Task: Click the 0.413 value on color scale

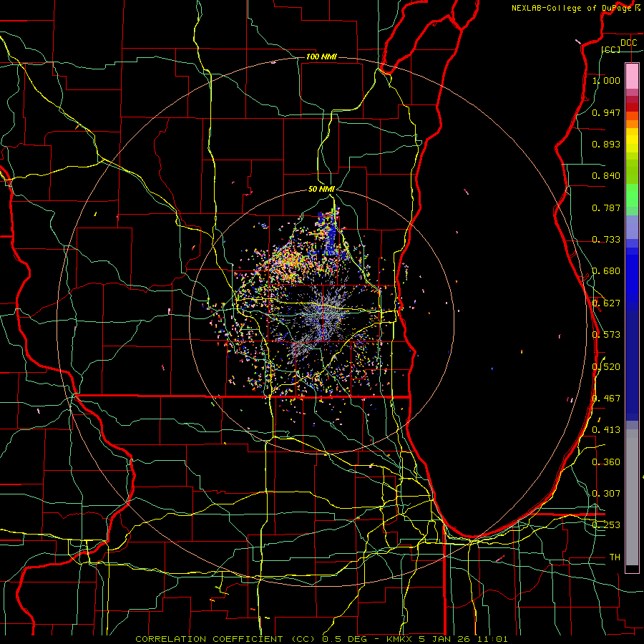Action: click(x=606, y=430)
